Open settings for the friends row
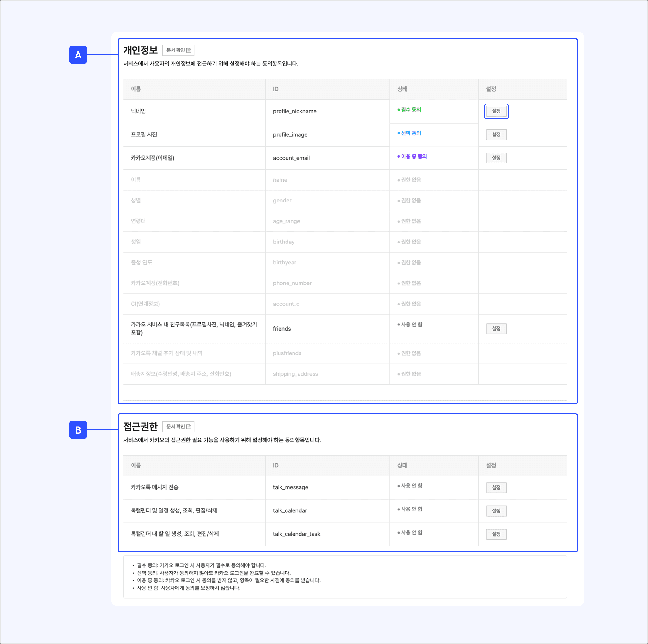Image resolution: width=648 pixels, height=644 pixels. pos(496,329)
